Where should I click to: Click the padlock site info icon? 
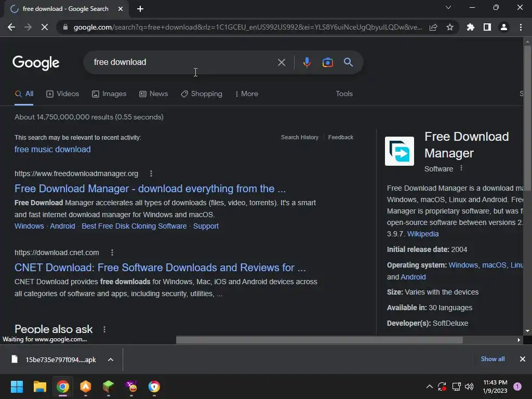click(65, 27)
